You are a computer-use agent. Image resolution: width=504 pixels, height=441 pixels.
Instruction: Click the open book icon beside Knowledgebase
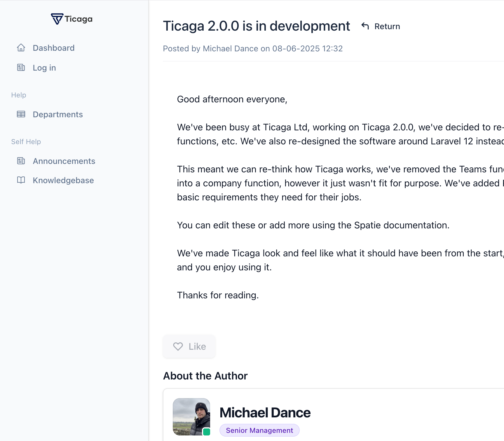coord(21,180)
